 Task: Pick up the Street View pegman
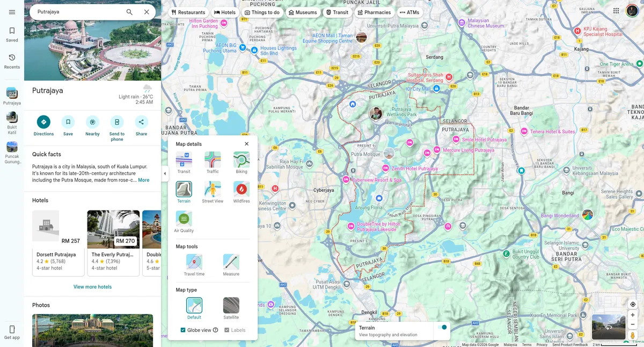633,336
